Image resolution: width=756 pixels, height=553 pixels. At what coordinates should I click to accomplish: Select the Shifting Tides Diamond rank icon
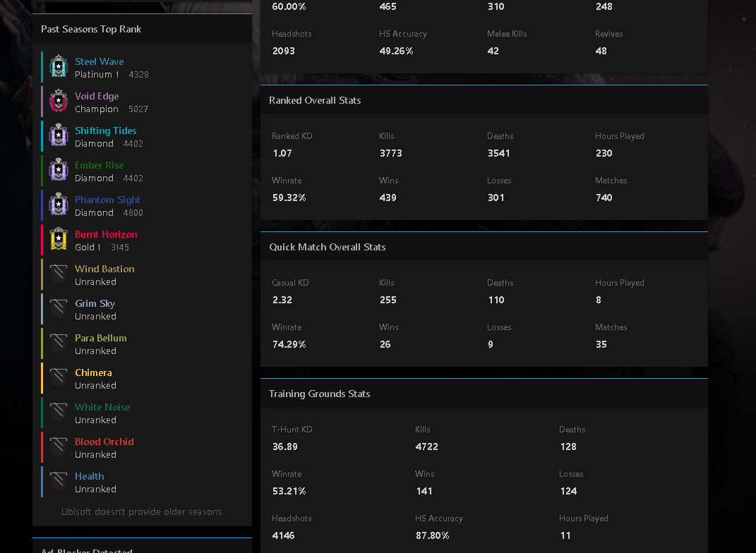[x=59, y=135]
